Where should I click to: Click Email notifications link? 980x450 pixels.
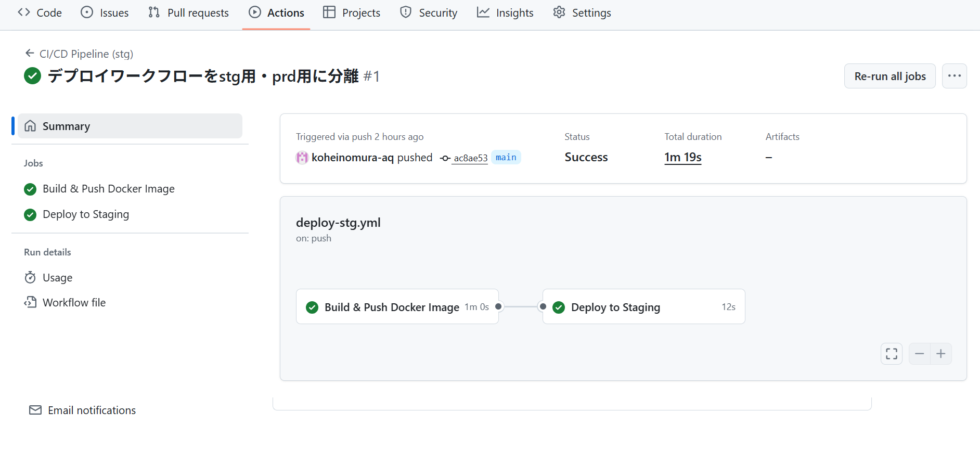click(92, 410)
